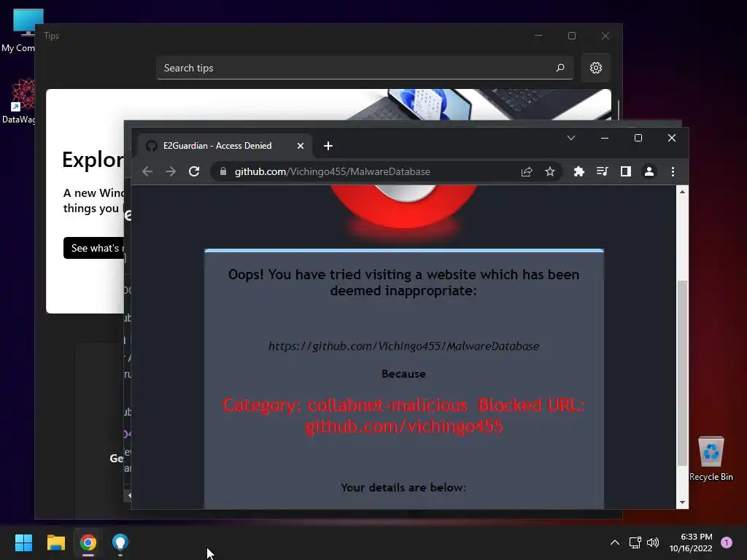
Task: Click the Chrome page scroll up arrow
Action: coord(682,192)
